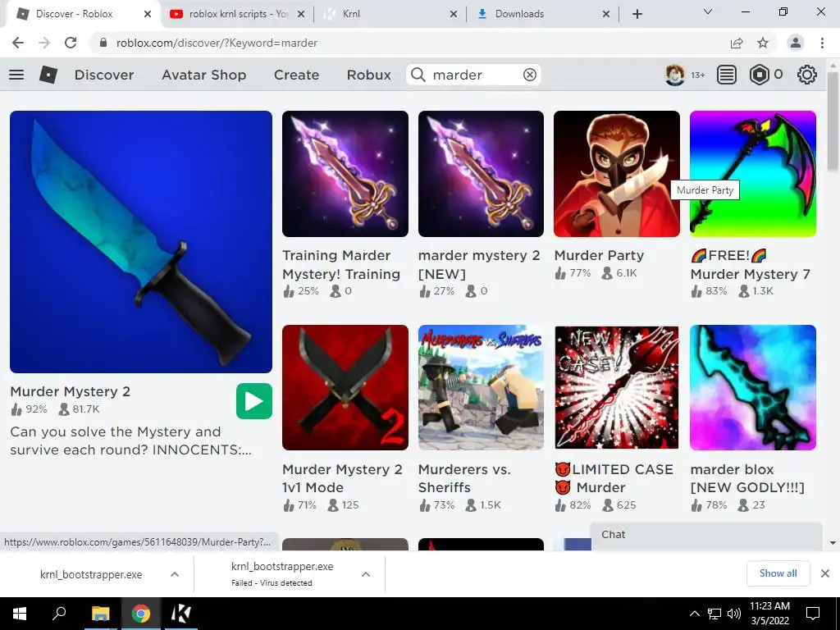Open Murder Mystery 2 1v1 Mode thumbnail

click(x=345, y=387)
